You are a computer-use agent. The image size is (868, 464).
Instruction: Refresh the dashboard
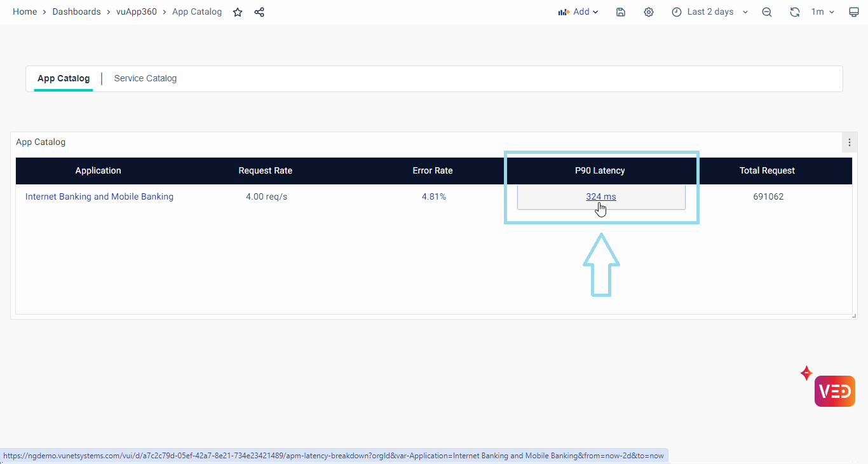pos(794,12)
